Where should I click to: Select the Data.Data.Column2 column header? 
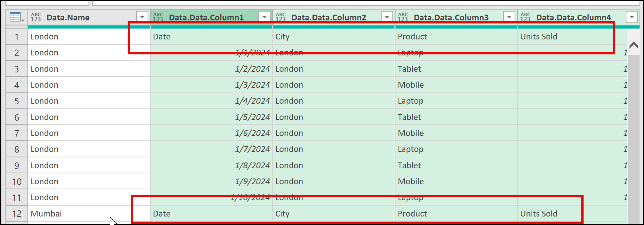click(329, 17)
